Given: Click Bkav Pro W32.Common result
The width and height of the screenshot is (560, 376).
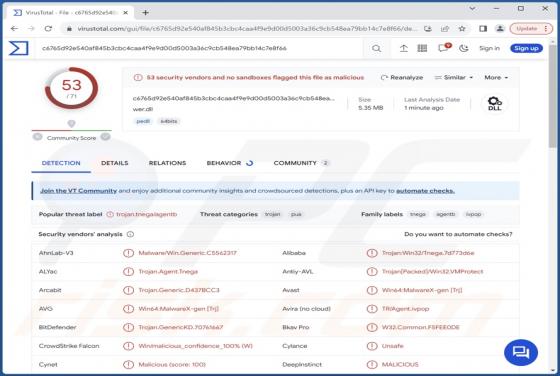Looking at the screenshot, I should [x=421, y=327].
